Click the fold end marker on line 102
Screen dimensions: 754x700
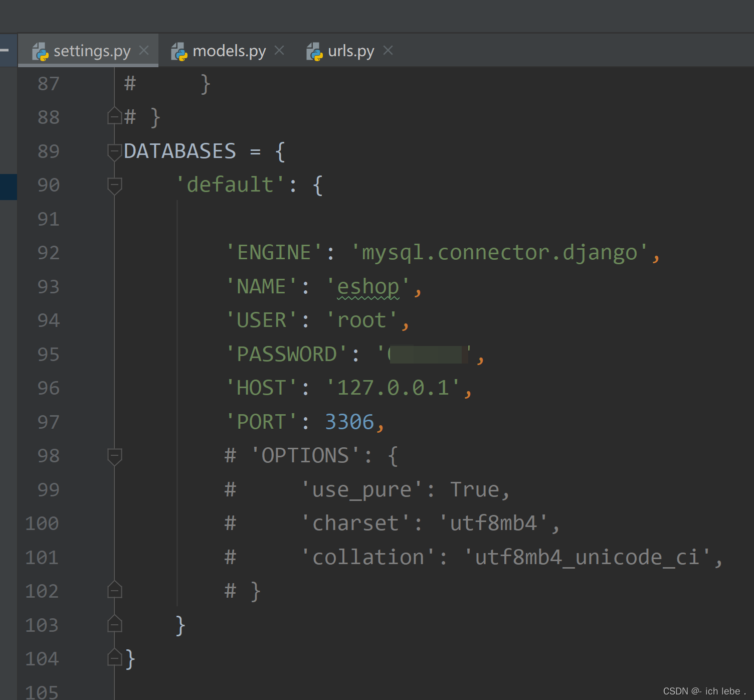pyautogui.click(x=115, y=590)
